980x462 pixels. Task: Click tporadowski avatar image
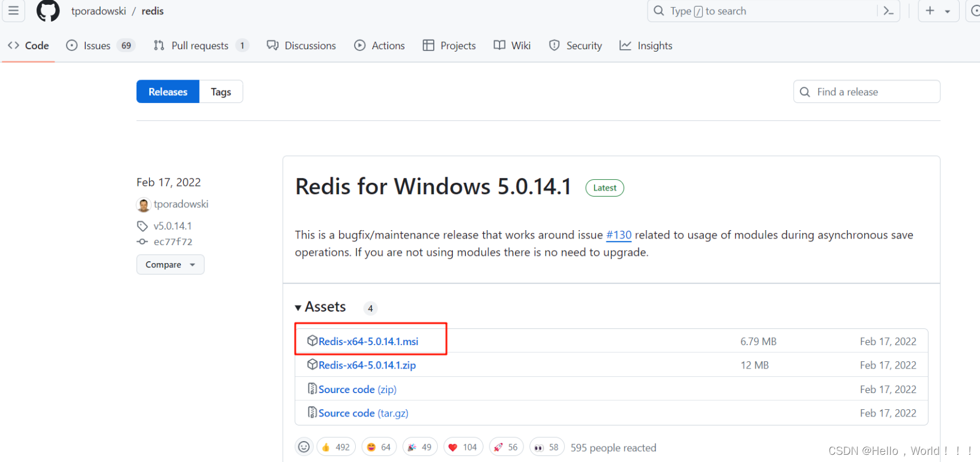[x=143, y=205]
